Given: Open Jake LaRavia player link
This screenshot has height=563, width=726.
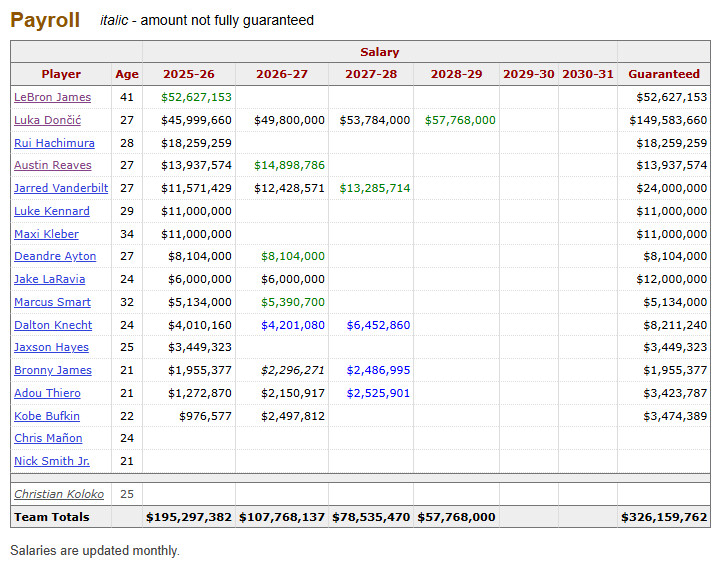Looking at the screenshot, I should (49, 279).
